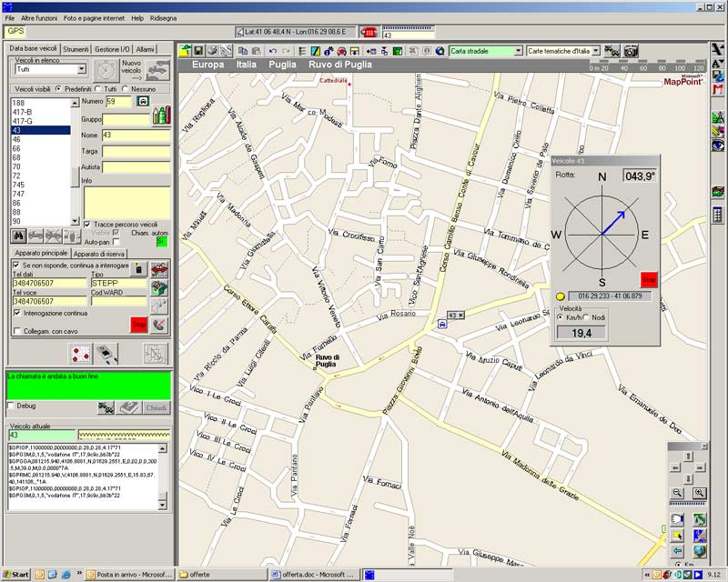Click in the Gruppo input field
The width and height of the screenshot is (728, 582).
126,119
